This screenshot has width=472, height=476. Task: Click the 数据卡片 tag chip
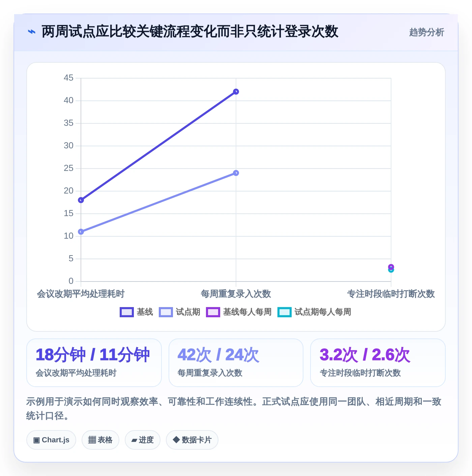[192, 440]
